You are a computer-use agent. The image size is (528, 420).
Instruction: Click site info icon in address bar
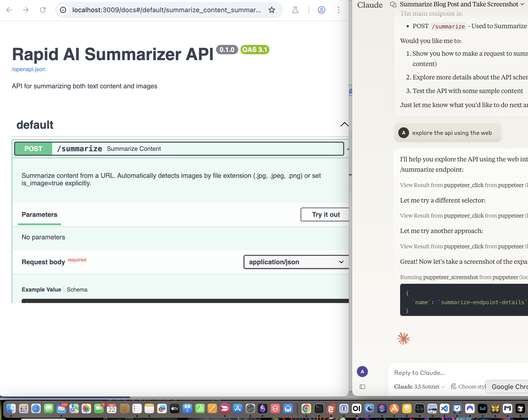63,10
